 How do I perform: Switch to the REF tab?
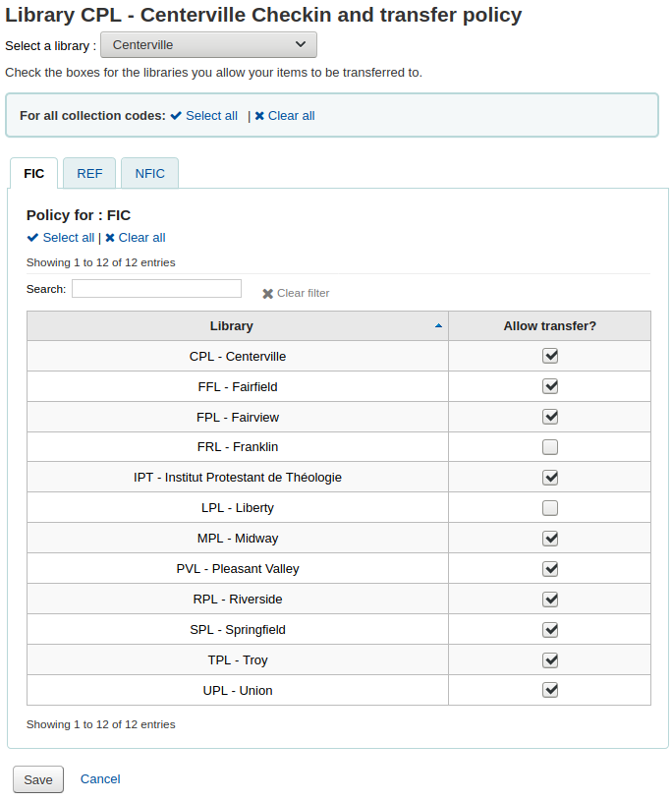(x=89, y=174)
